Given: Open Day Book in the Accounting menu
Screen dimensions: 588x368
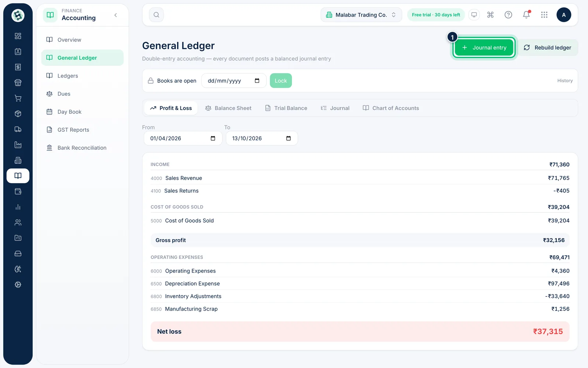Looking at the screenshot, I should [82, 112].
